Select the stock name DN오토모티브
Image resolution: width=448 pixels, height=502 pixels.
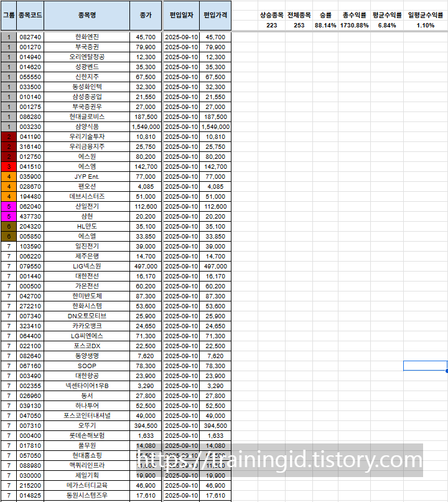pos(86,316)
